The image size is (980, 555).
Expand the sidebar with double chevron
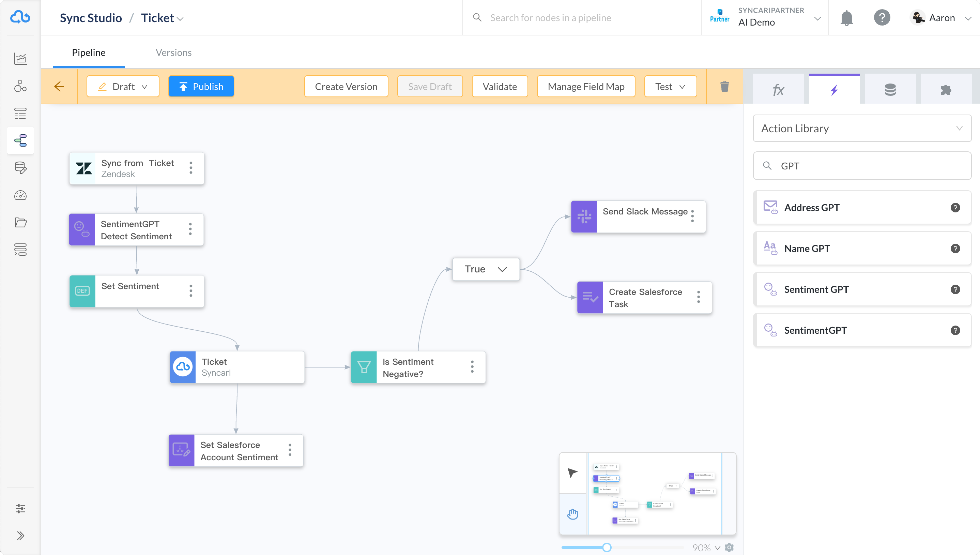(20, 536)
